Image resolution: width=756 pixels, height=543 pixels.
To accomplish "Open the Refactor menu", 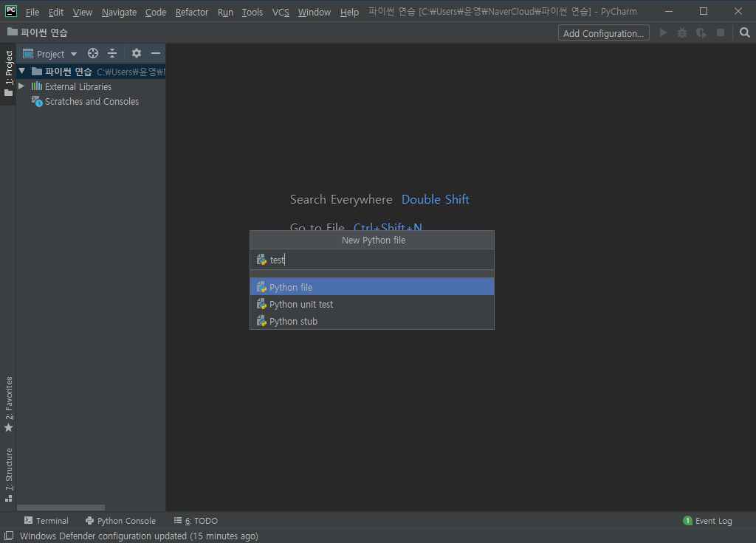I will (x=192, y=12).
